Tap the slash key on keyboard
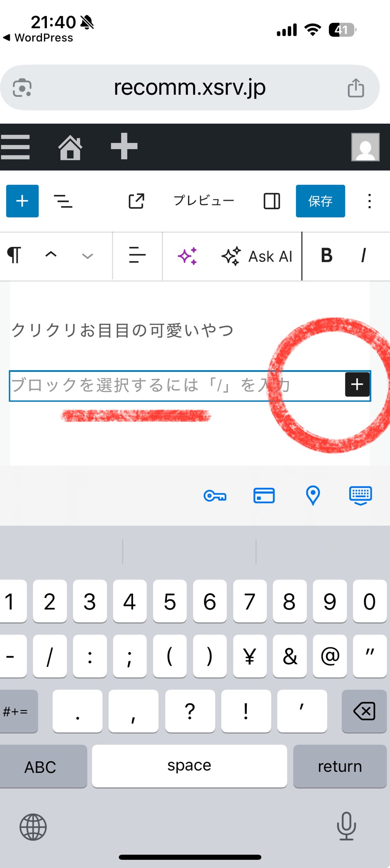The image size is (390, 868). [50, 656]
